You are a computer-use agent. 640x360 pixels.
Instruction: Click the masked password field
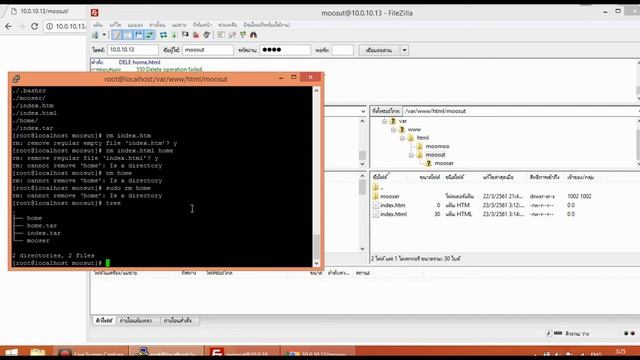click(285, 50)
